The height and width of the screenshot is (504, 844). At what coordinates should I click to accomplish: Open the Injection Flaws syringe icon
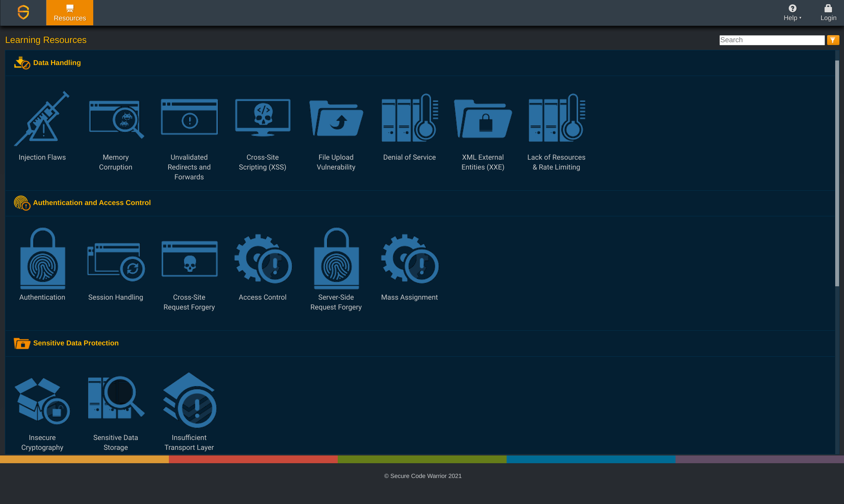click(42, 119)
